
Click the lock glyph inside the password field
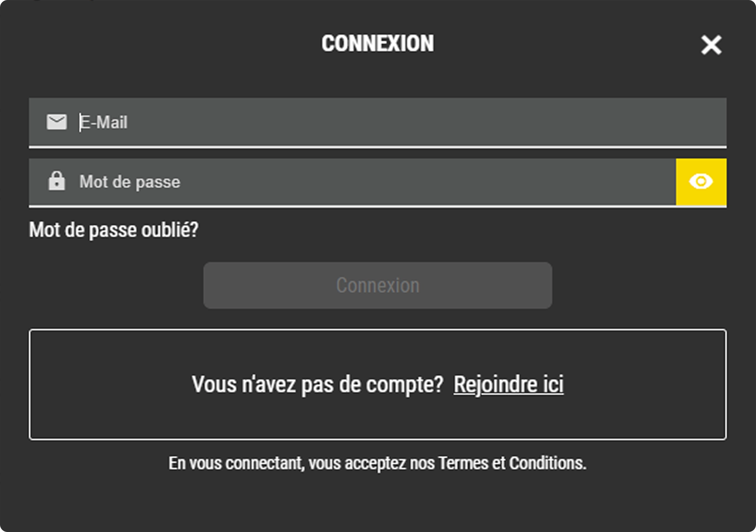[x=57, y=182]
